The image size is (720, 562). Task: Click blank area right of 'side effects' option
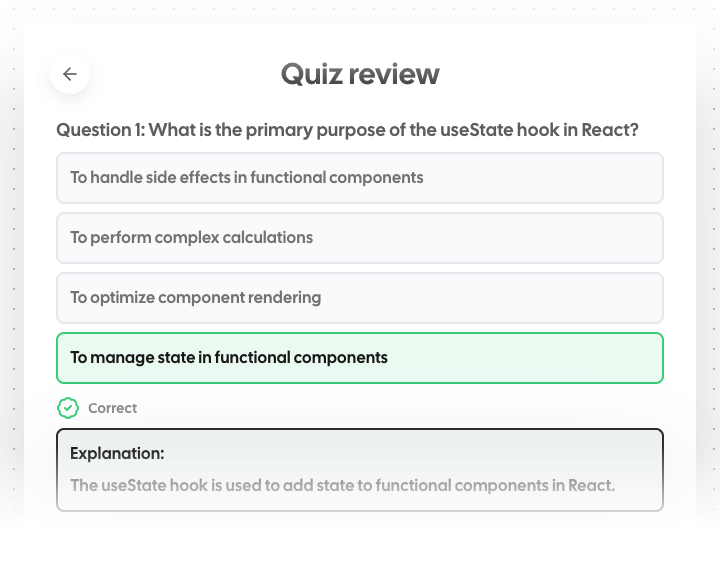tap(550, 178)
